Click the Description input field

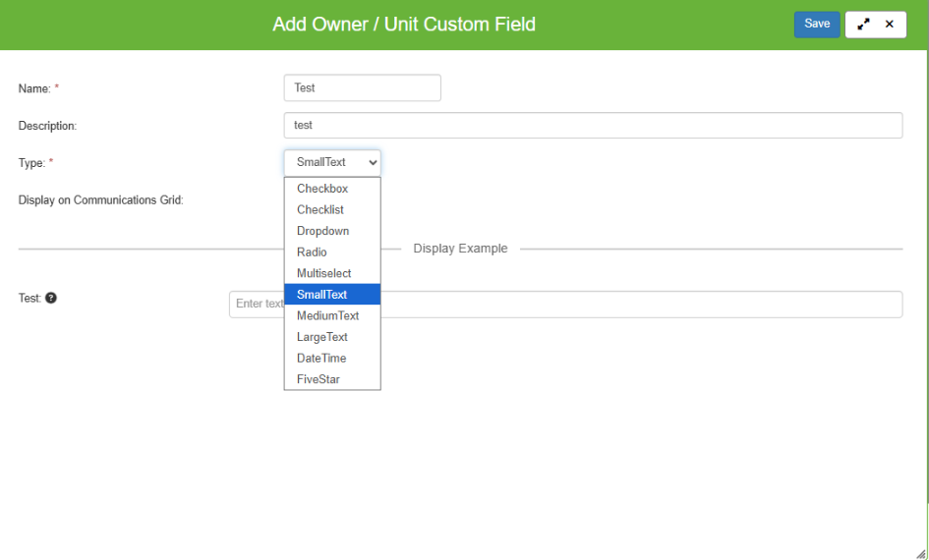[x=593, y=125]
